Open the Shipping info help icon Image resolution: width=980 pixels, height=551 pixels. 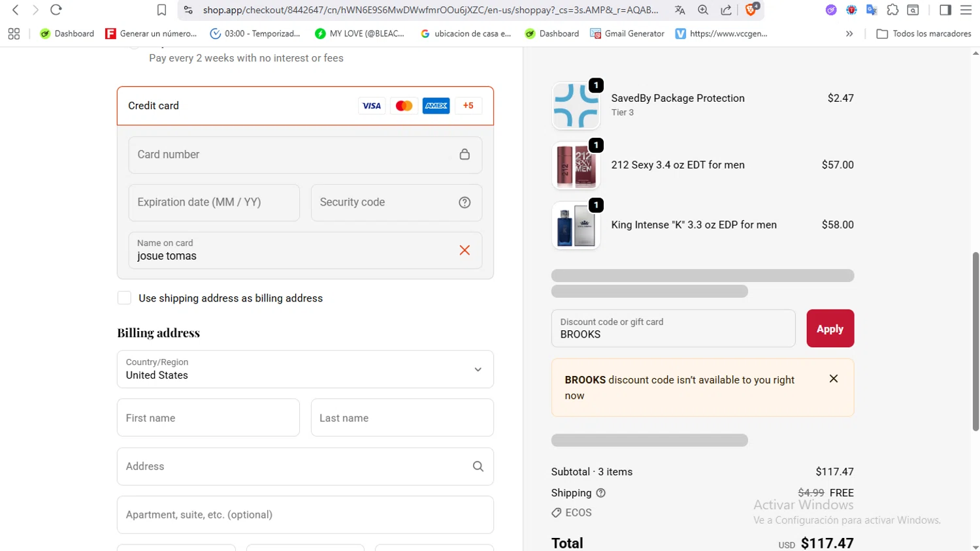pos(601,493)
